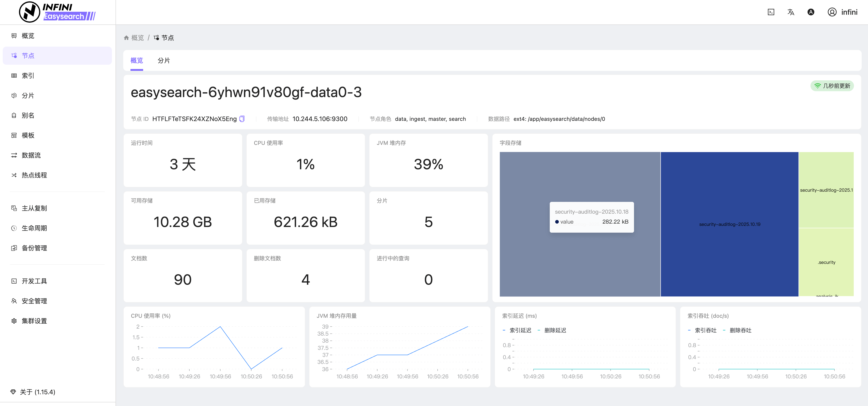Open 集群设置 in the sidebar

(x=34, y=321)
